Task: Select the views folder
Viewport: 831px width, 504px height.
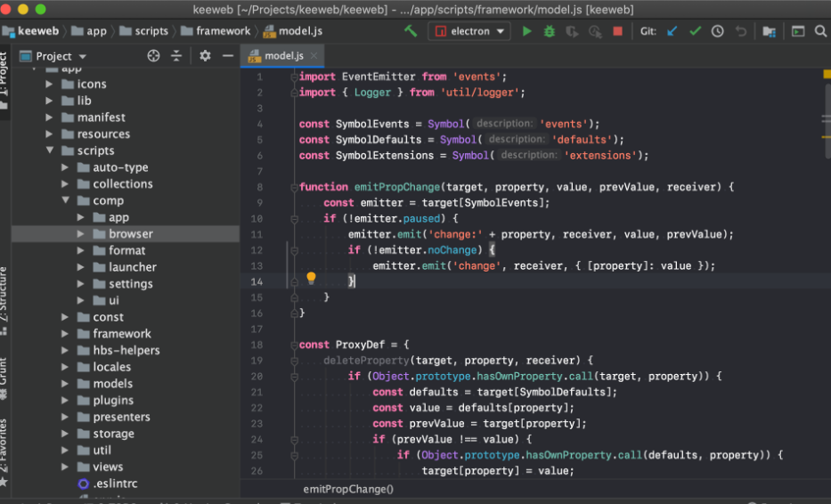Action: click(x=108, y=467)
